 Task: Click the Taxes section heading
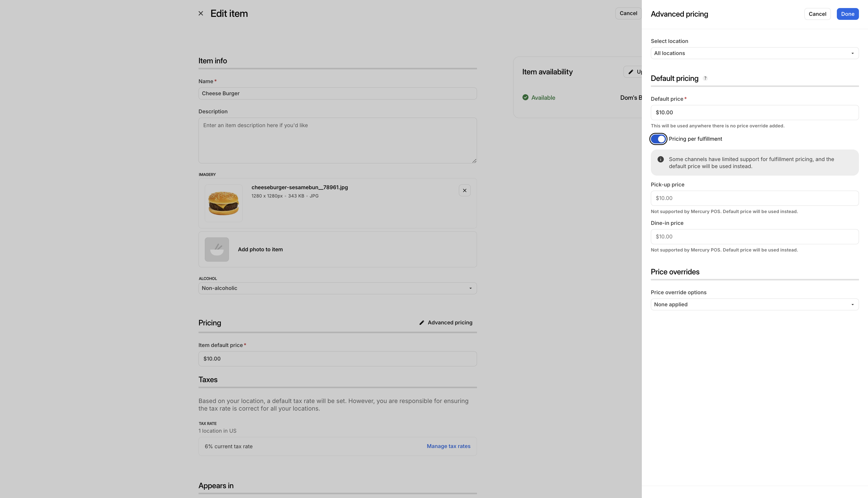208,380
